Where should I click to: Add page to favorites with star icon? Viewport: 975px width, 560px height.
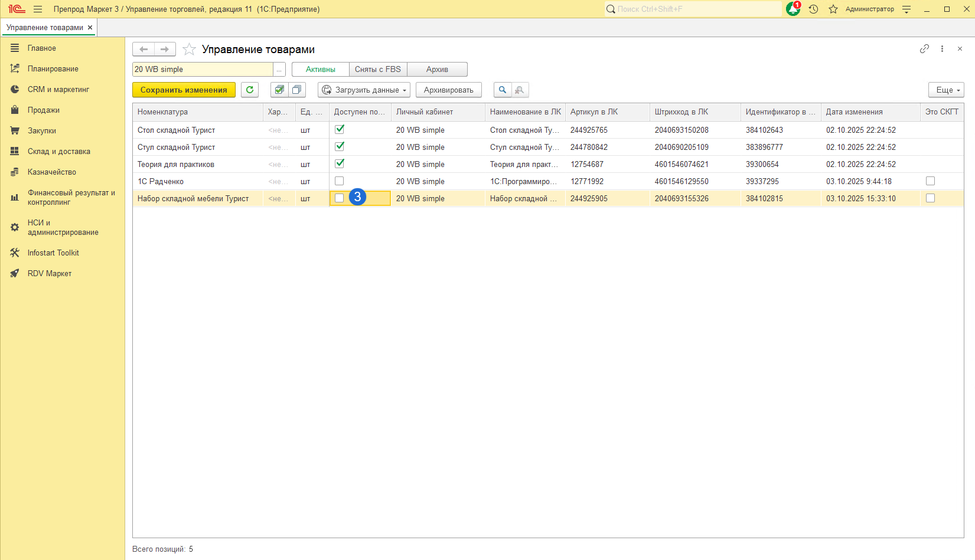[x=189, y=50]
